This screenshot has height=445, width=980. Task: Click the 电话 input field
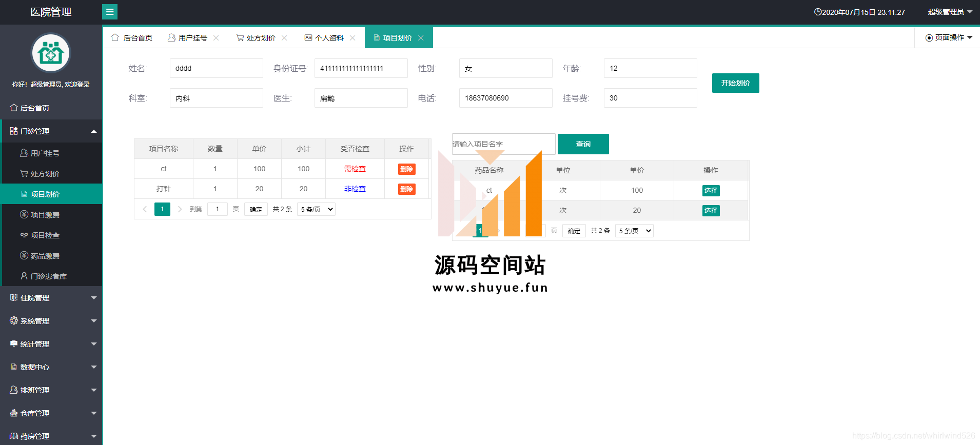tap(505, 98)
